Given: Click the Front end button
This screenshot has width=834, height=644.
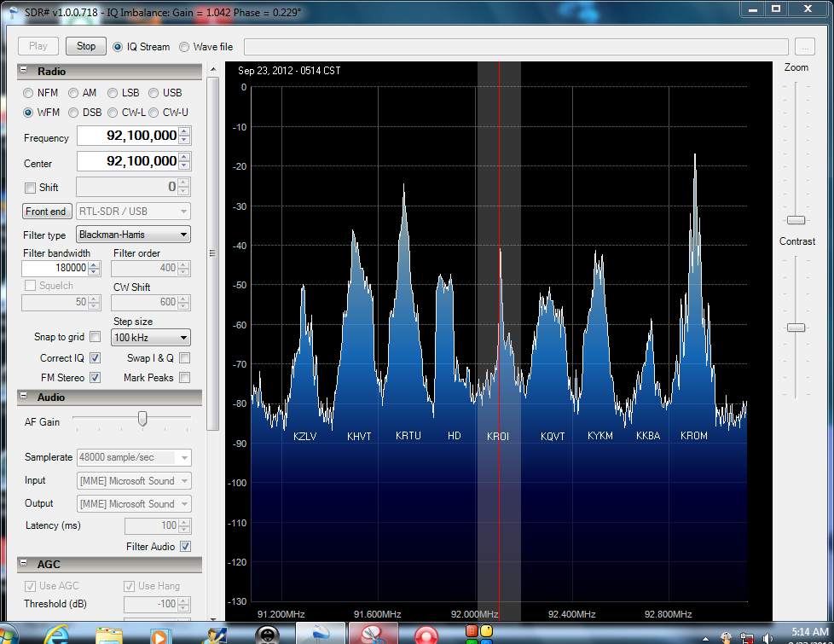Looking at the screenshot, I should pos(46,212).
